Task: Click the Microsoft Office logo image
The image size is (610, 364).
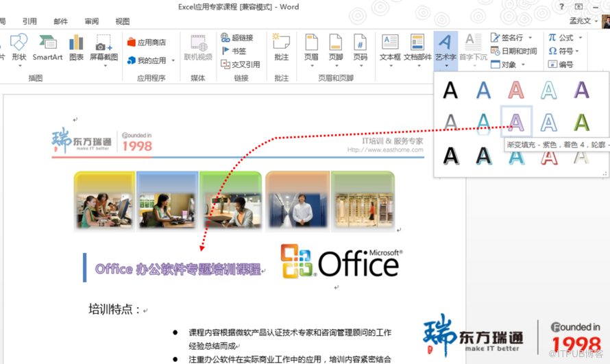Action: tap(341, 261)
